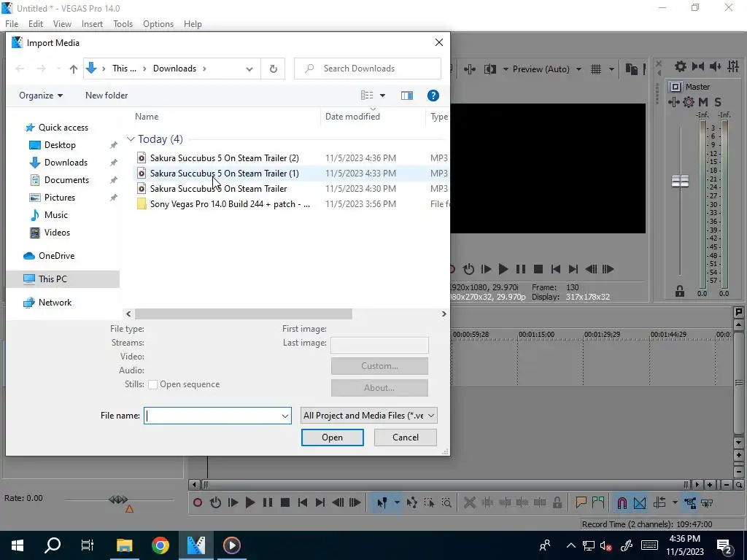Open the edit tool dropdown arrow
Image resolution: width=747 pixels, height=560 pixels.
coord(397,503)
